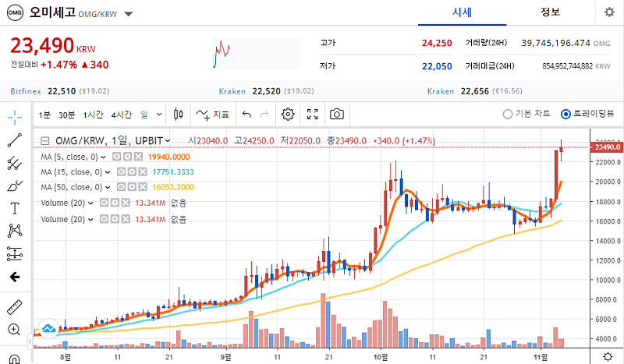This screenshot has width=624, height=364.
Task: Hide the upper Volume (20) indicator
Action: coord(104,203)
